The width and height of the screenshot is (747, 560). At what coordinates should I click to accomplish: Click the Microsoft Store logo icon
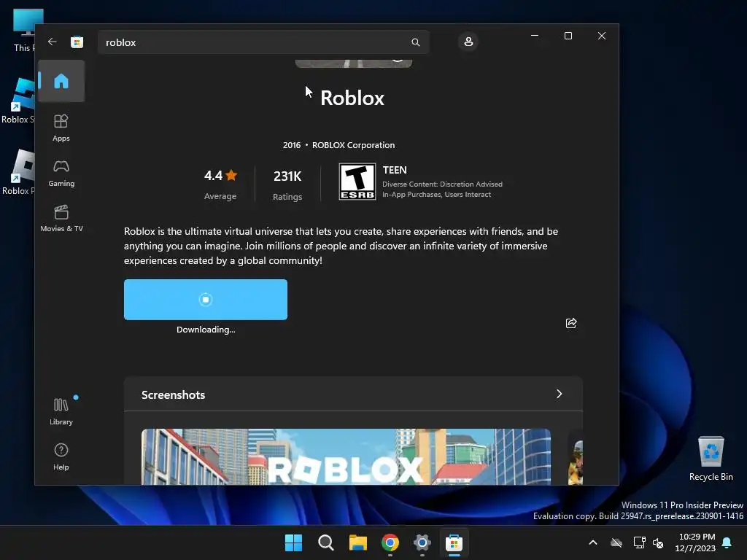pos(77,42)
